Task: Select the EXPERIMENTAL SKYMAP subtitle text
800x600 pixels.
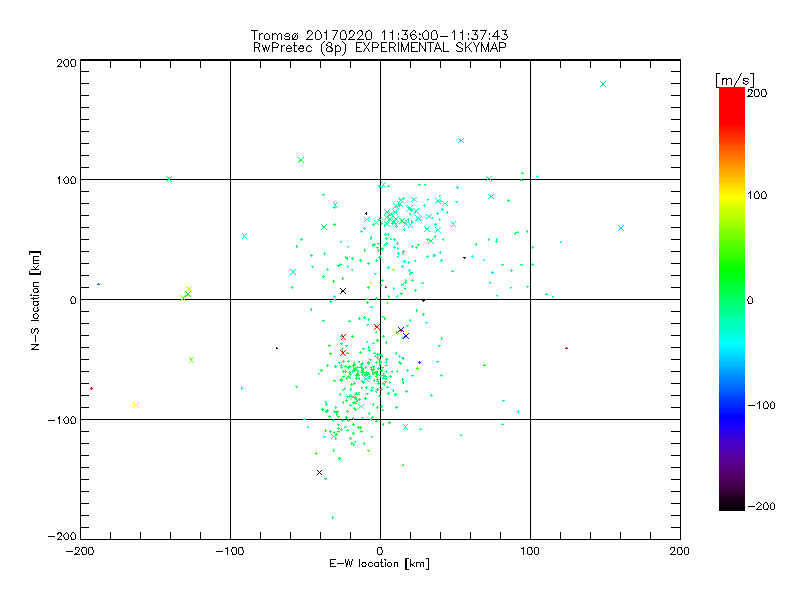Action: [431, 48]
